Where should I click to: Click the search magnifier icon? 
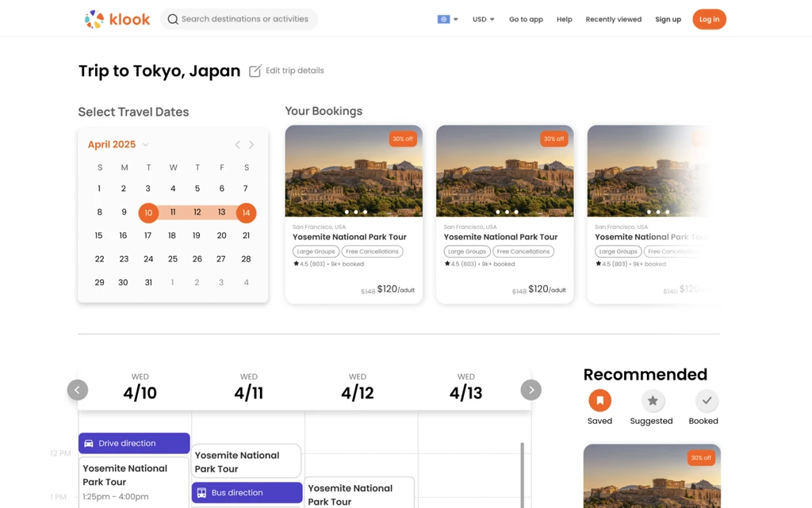click(173, 19)
